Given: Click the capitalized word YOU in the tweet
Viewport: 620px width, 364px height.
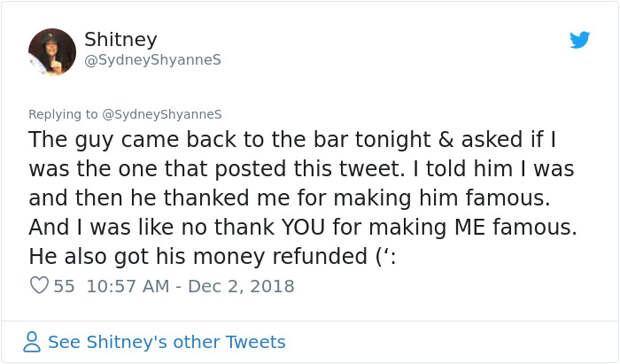Looking at the screenshot, I should (x=303, y=227).
